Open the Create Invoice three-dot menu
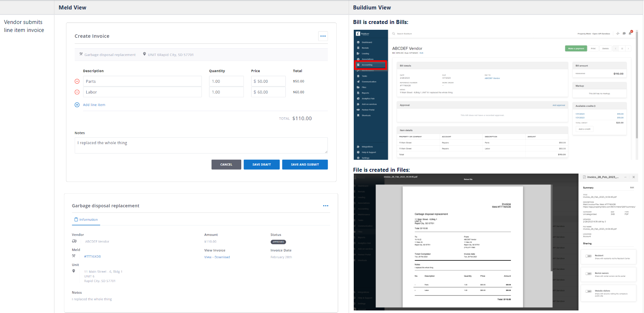The height and width of the screenshot is (313, 644). (323, 36)
